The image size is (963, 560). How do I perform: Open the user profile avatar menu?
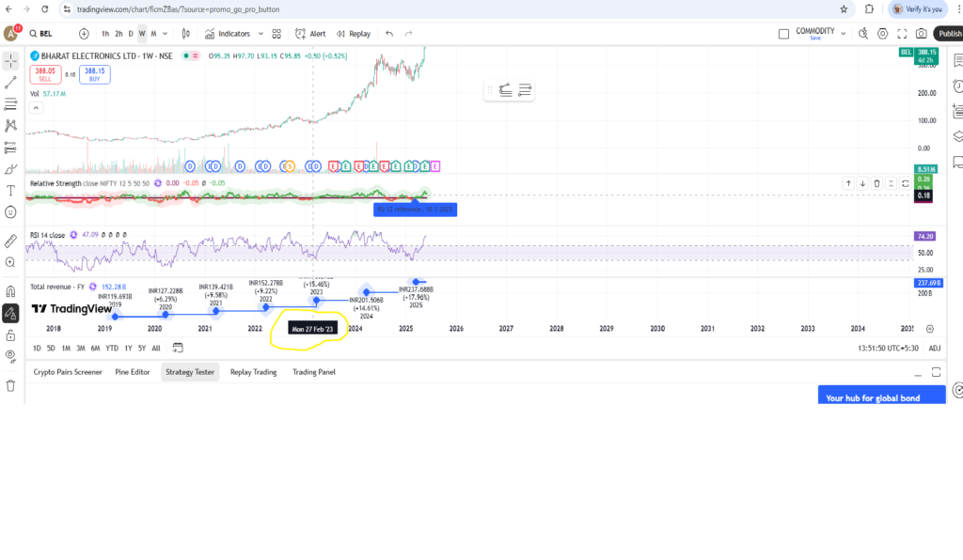point(11,34)
